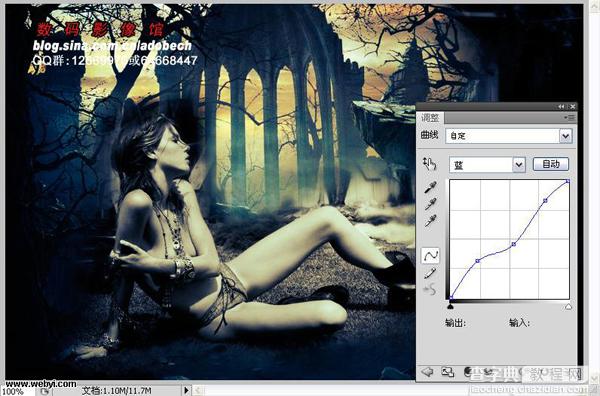Viewport: 600px width, 396px height.
Task: Return to adjustment list via back arrow
Action: 427,371
